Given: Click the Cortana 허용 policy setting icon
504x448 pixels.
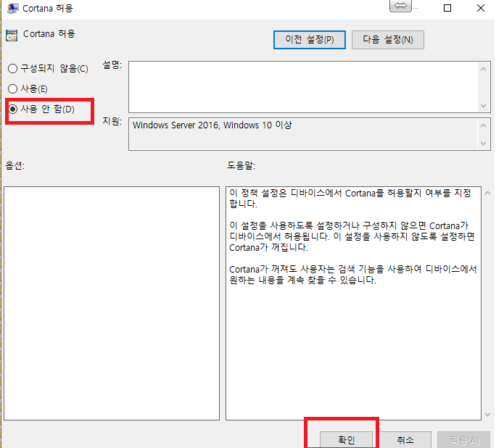Looking at the screenshot, I should click(12, 35).
